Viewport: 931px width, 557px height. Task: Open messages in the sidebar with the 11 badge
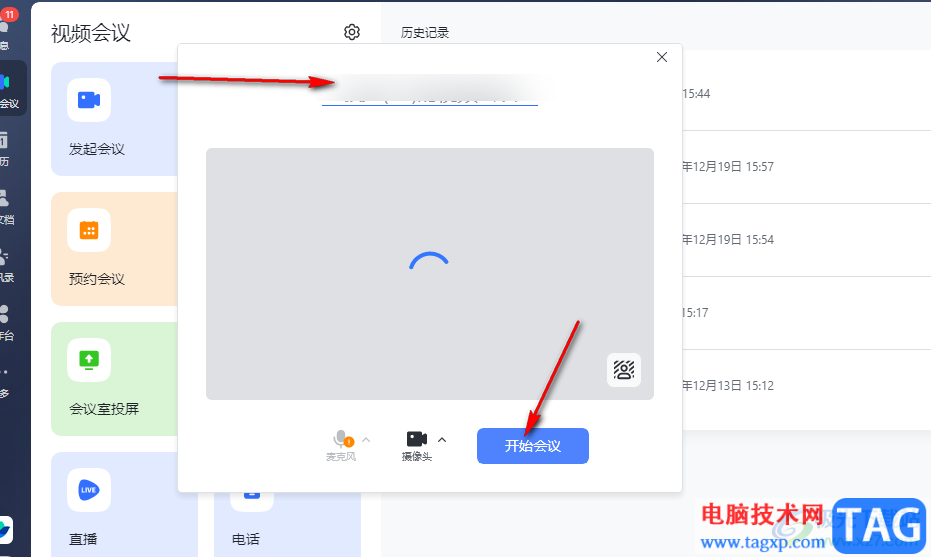tap(7, 30)
